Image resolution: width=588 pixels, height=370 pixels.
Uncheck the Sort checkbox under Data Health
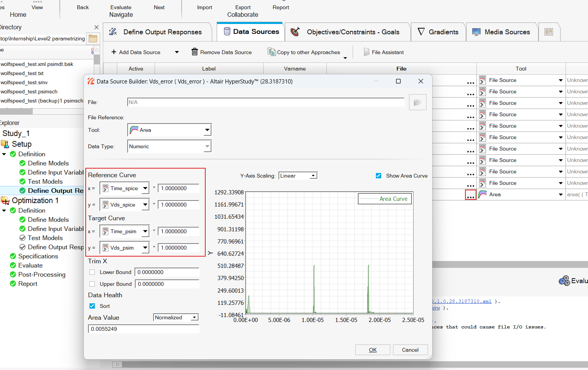click(x=92, y=306)
